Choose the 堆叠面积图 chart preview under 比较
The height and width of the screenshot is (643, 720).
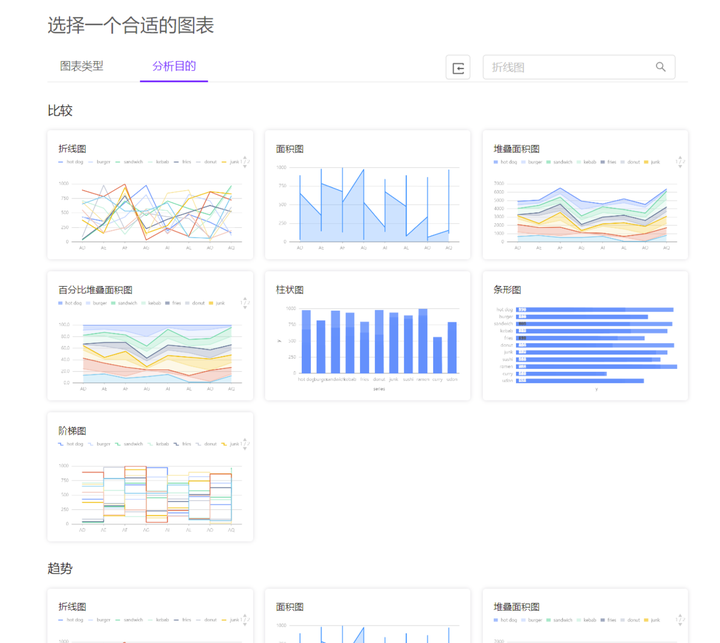tap(585, 195)
